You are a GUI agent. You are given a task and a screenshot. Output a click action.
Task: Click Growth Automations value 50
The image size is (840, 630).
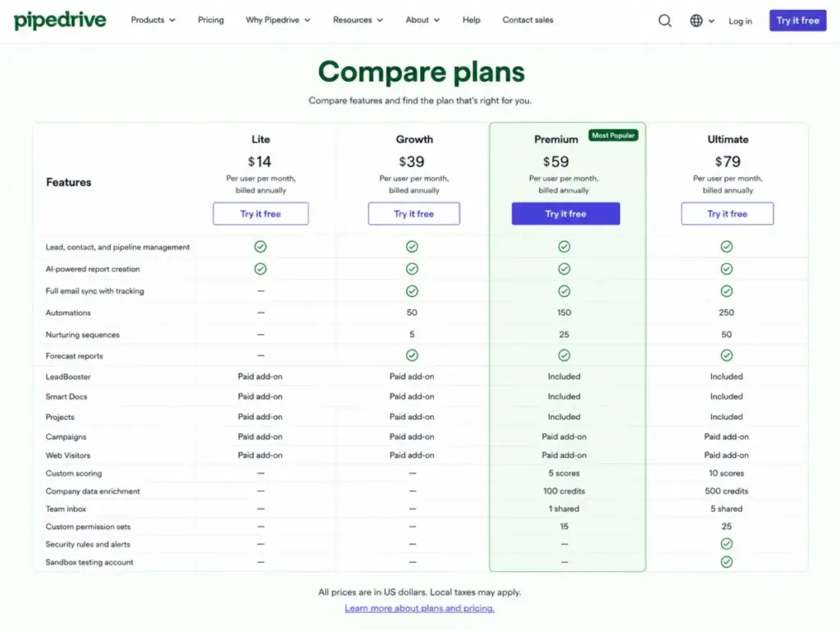[412, 313]
